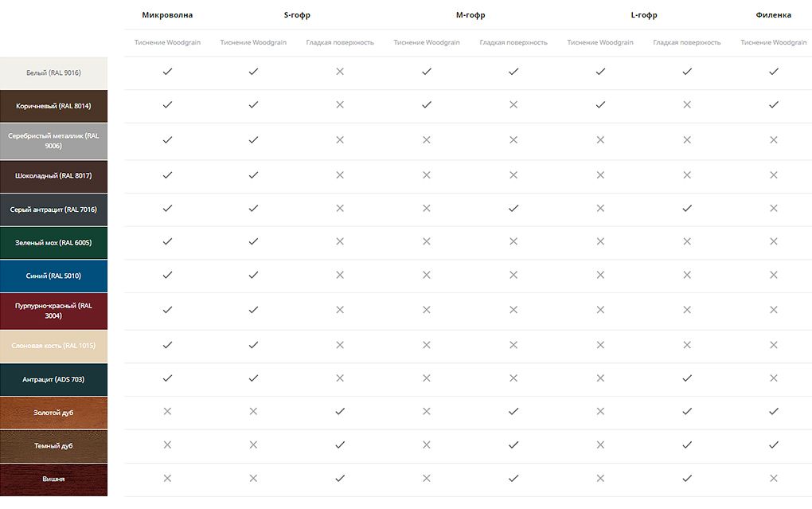The image size is (812, 509).
Task: Click the M-гофр column heading
Action: tap(470, 15)
